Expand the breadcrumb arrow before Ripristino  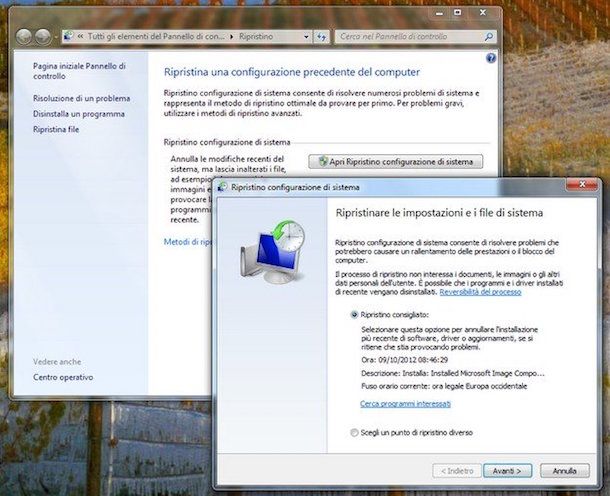pos(232,37)
